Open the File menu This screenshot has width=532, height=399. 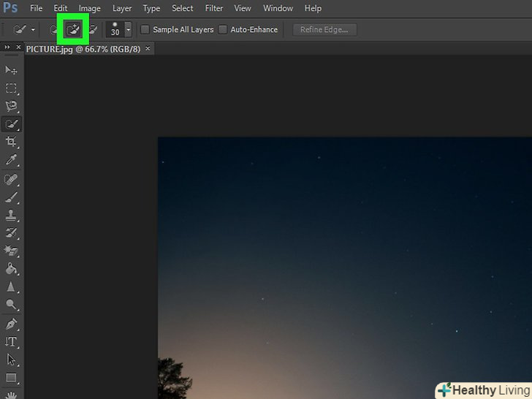pos(36,8)
